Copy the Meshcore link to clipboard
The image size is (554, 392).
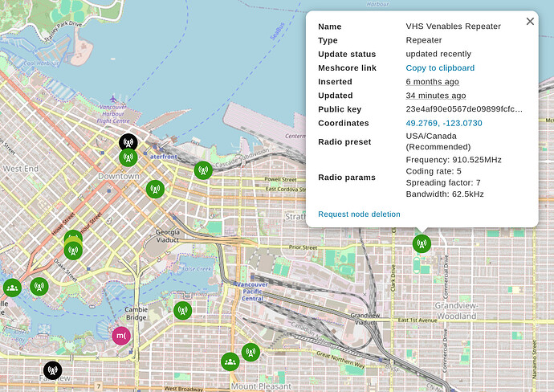(x=439, y=68)
